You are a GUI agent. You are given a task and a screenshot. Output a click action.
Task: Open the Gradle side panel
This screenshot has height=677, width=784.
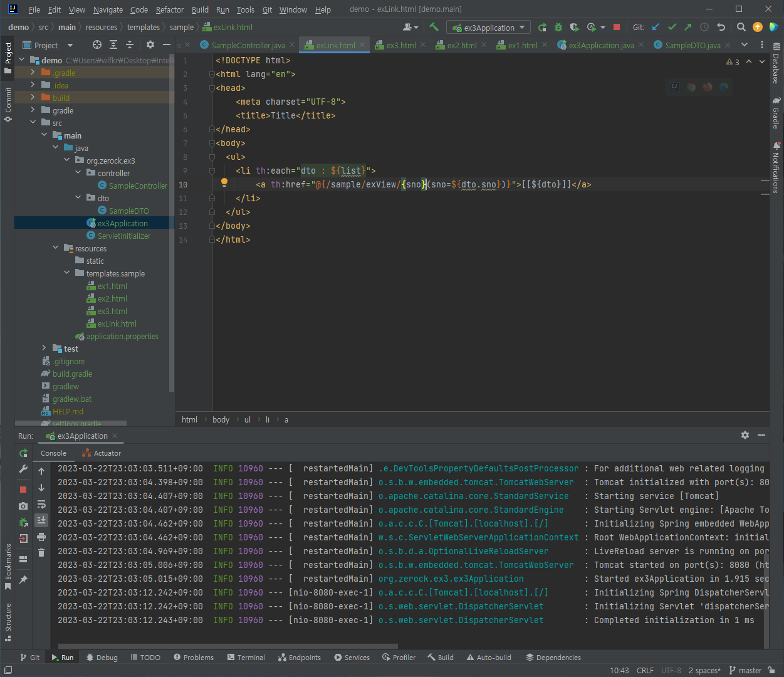[776, 113]
